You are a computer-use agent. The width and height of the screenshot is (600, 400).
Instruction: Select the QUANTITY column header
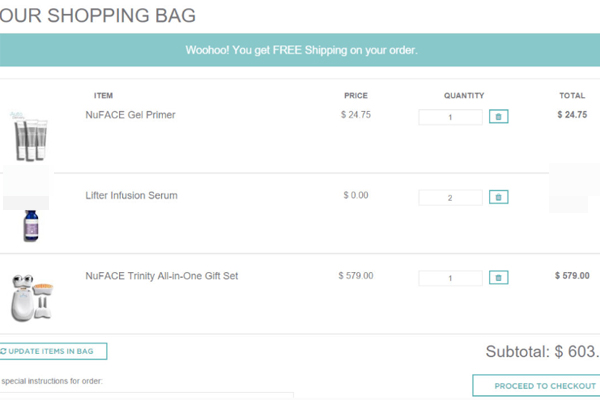click(x=464, y=96)
